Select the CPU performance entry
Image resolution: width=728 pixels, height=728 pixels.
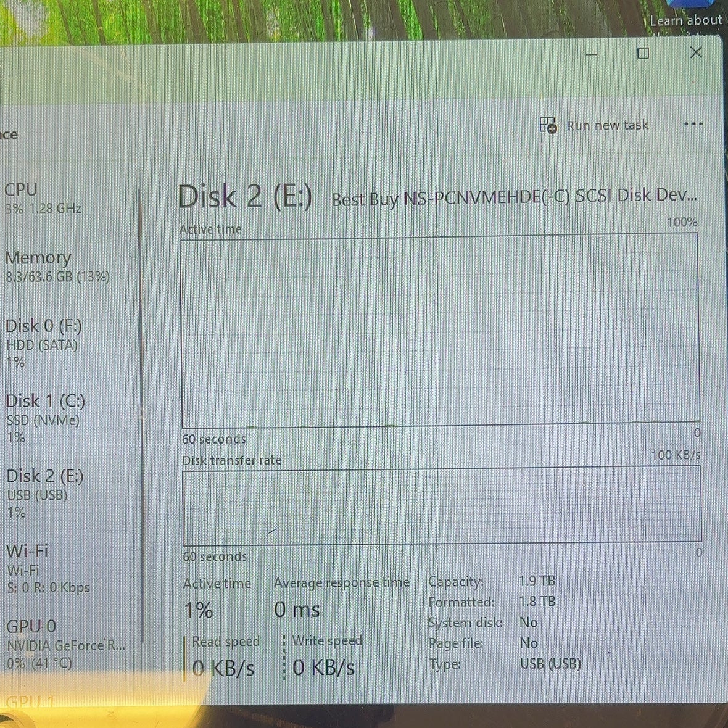click(43, 199)
